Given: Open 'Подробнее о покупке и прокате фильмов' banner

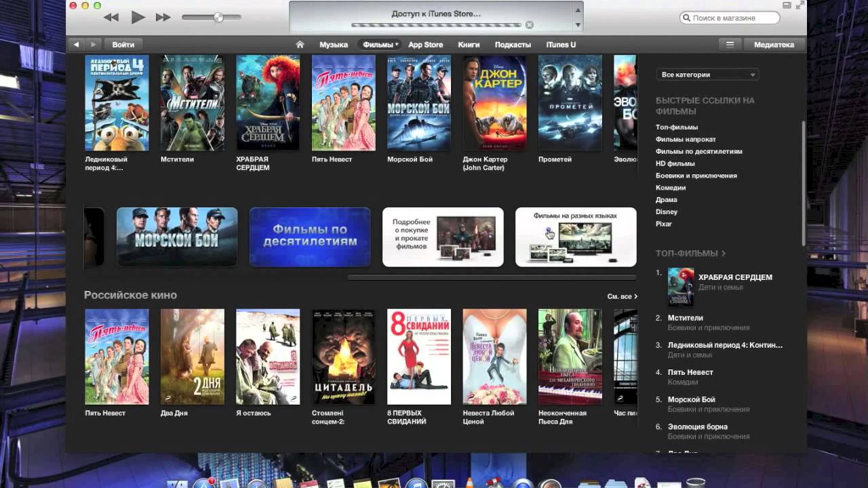Looking at the screenshot, I should (x=443, y=237).
